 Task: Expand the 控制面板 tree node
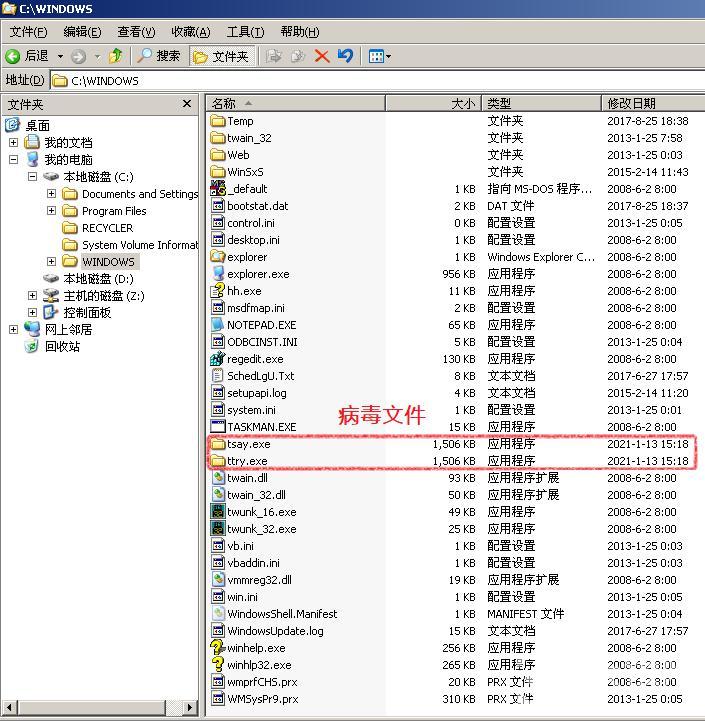coord(32,313)
